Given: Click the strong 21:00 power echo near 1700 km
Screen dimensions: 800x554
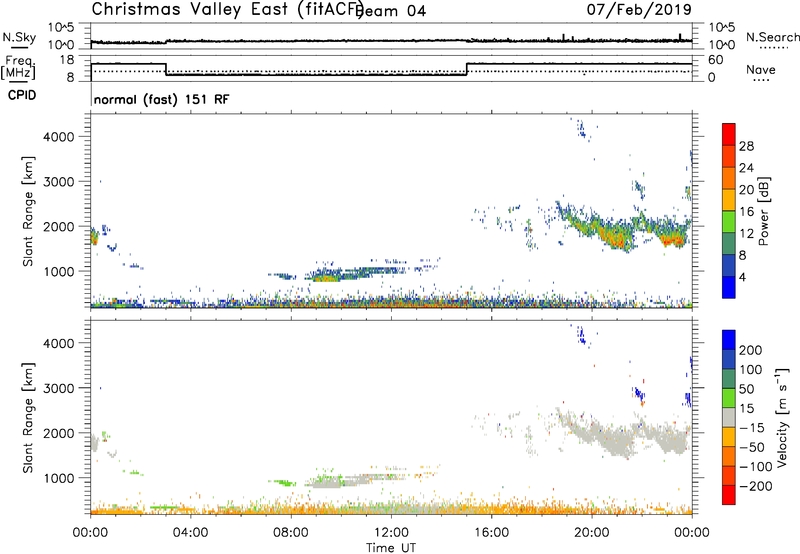Looking at the screenshot, I should pos(615,237).
